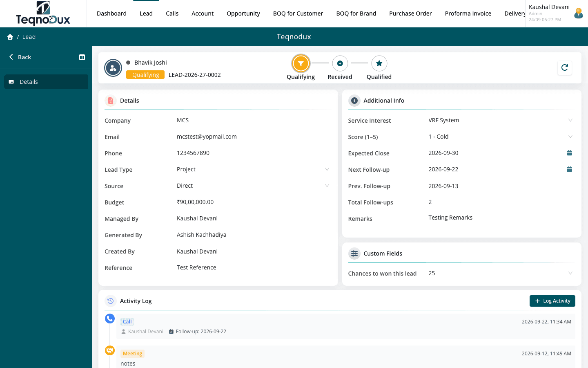Click the Kaushal Devani Admin profile name
588x368 pixels.
[x=549, y=7]
